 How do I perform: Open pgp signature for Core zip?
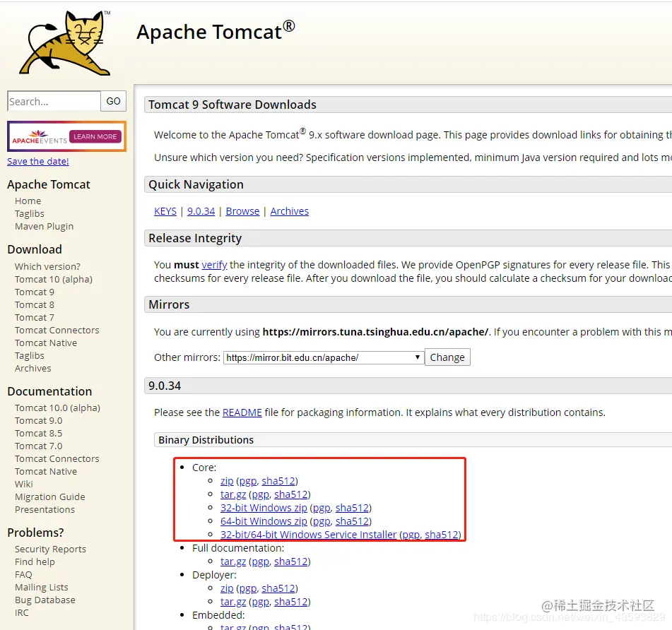pyautogui.click(x=248, y=481)
